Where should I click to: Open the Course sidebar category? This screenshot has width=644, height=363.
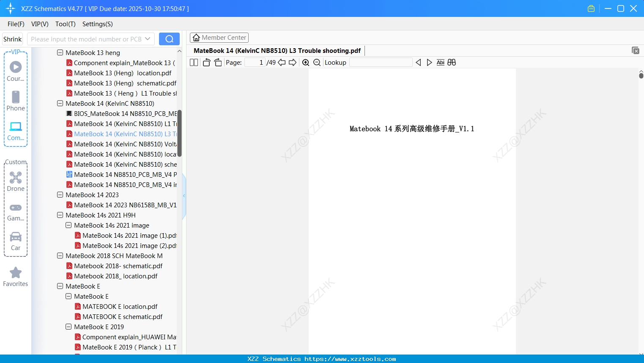16,71
